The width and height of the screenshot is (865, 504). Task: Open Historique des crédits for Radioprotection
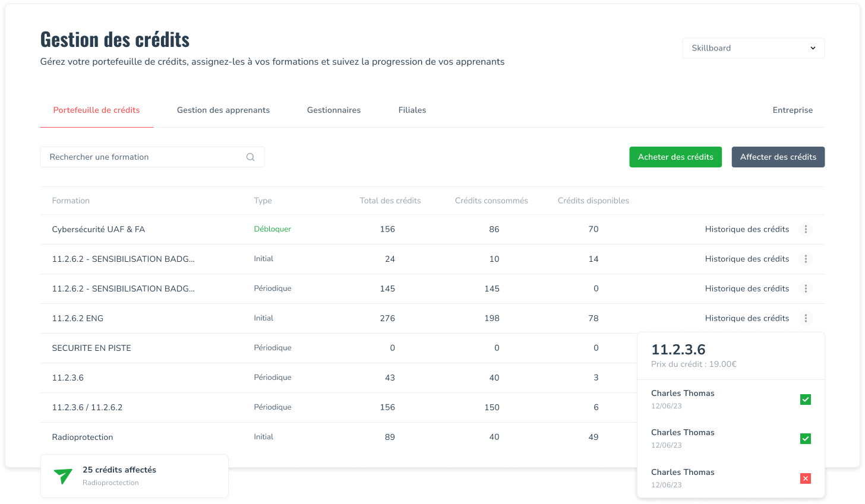click(x=747, y=437)
